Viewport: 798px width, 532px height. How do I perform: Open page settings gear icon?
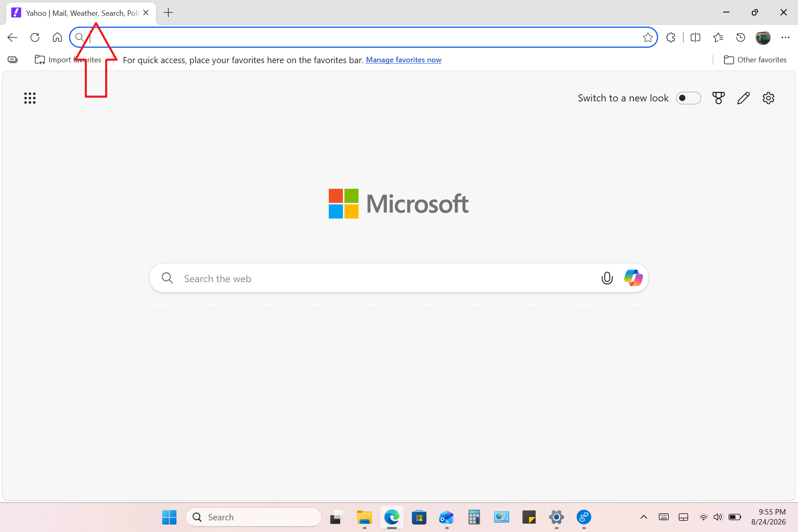pyautogui.click(x=768, y=98)
